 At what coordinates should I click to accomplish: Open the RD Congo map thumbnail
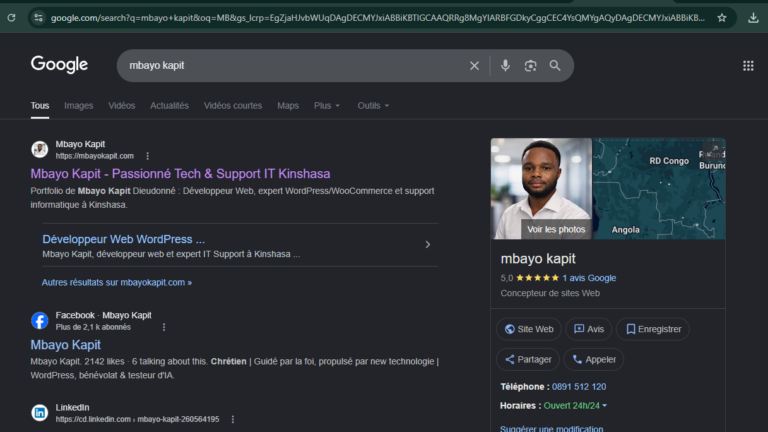pyautogui.click(x=659, y=189)
